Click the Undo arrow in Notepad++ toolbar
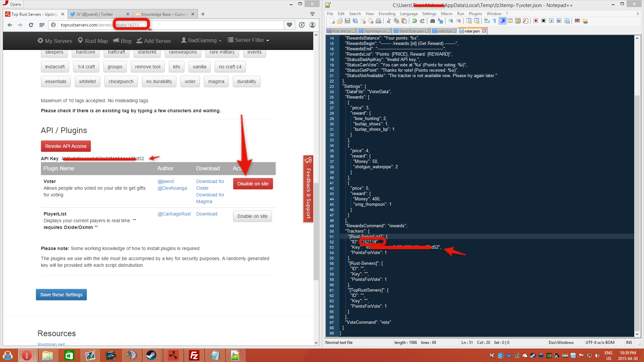Image resolution: width=644 pixels, height=362 pixels. 415,21
